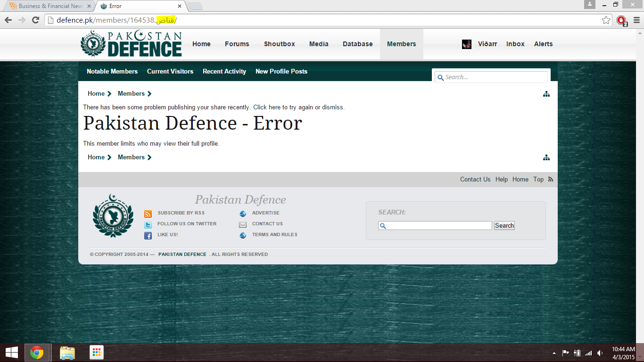Open Chrome hamburger menu
Image resolution: width=644 pixels, height=362 pixels.
(636, 20)
